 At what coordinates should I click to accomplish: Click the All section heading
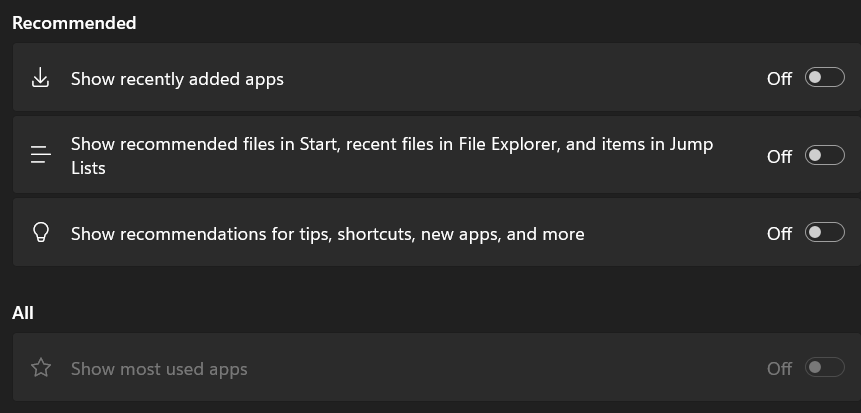click(23, 313)
